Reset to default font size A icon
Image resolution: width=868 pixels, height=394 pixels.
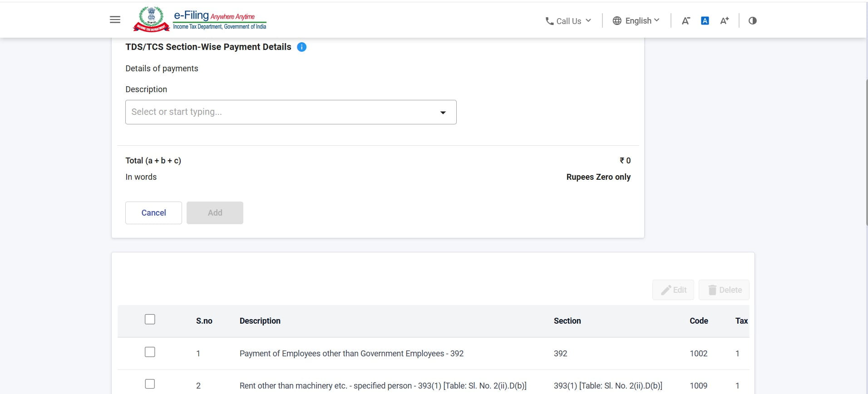(x=705, y=20)
